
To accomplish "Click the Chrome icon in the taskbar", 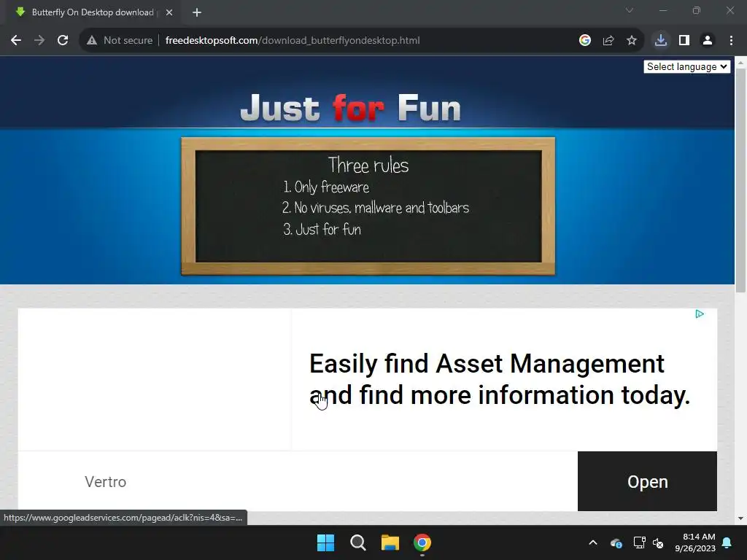I will (422, 542).
